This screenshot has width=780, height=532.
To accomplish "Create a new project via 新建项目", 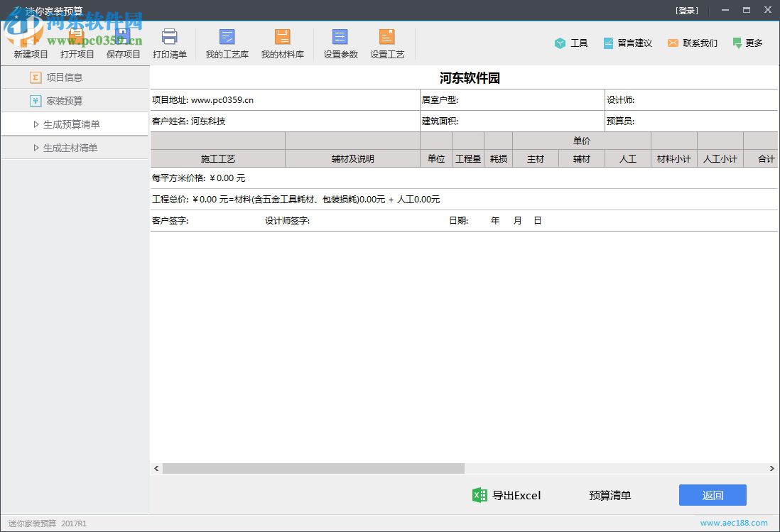I will coord(30,43).
